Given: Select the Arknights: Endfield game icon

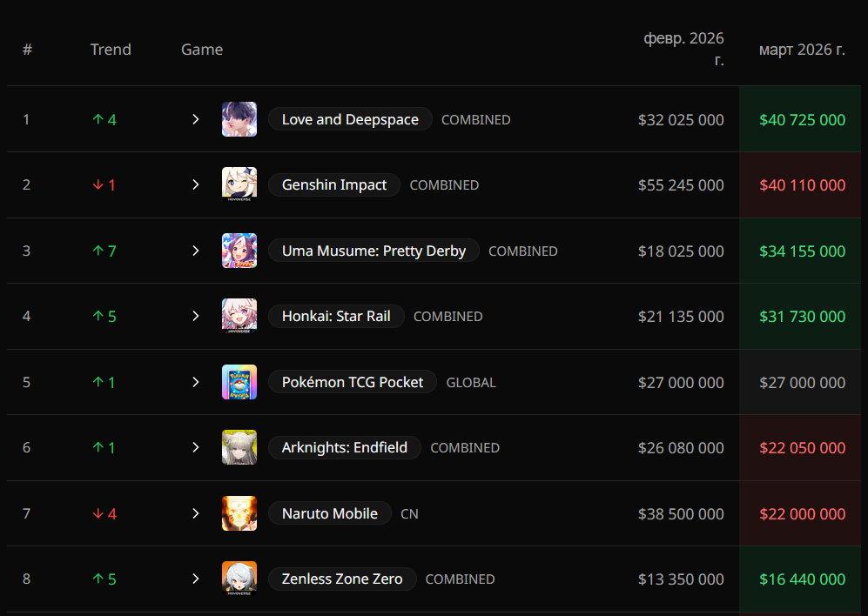Looking at the screenshot, I should coord(239,447).
